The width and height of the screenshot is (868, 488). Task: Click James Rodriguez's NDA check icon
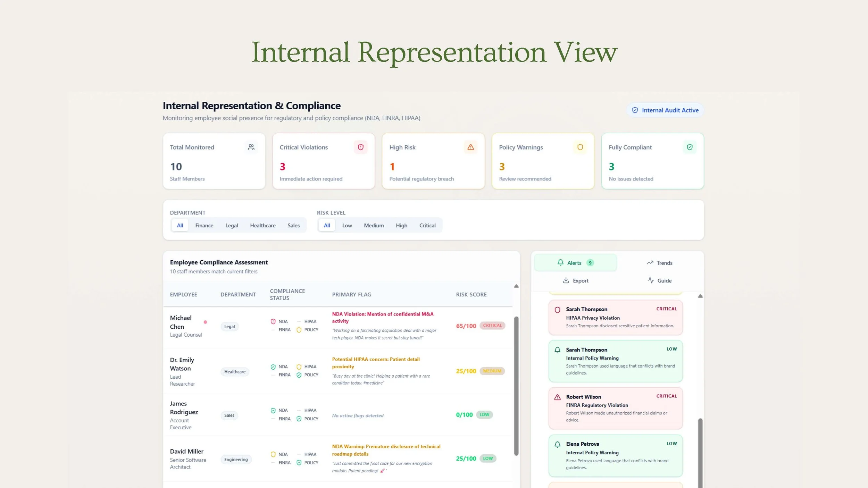[x=273, y=411]
